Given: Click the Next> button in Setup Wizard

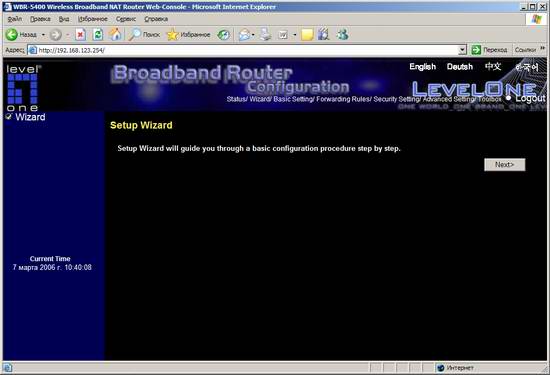Looking at the screenshot, I should click(504, 165).
